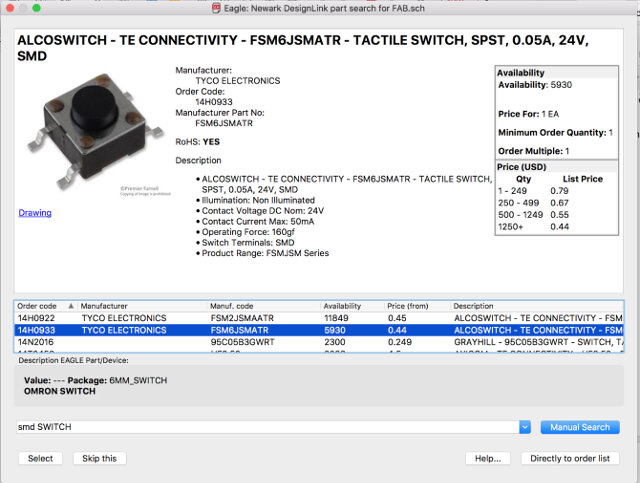Viewport: 640px width, 483px height.
Task: Expand the search history dropdown arrow
Action: pyautogui.click(x=525, y=427)
